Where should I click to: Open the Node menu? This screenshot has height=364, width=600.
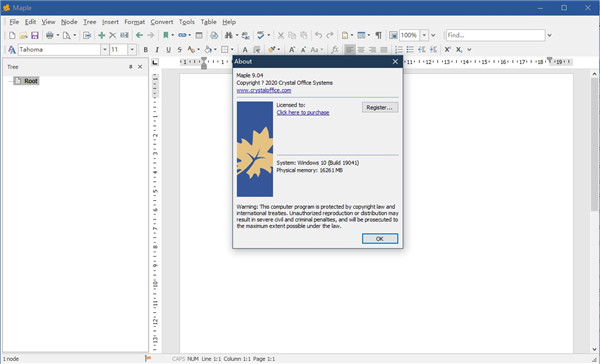69,22
